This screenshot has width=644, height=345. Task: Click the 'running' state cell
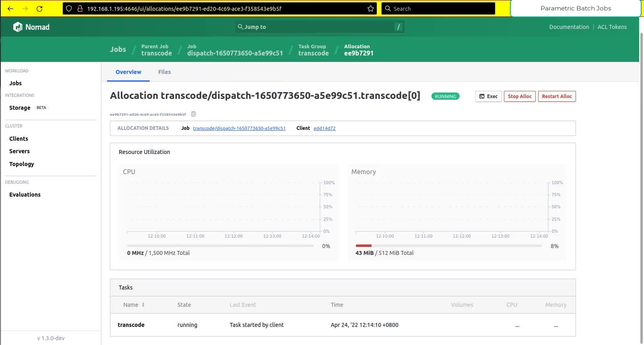pos(187,325)
